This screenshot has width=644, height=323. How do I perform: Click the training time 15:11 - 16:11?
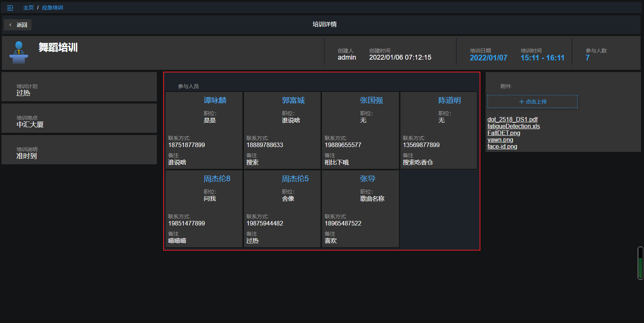(x=543, y=58)
